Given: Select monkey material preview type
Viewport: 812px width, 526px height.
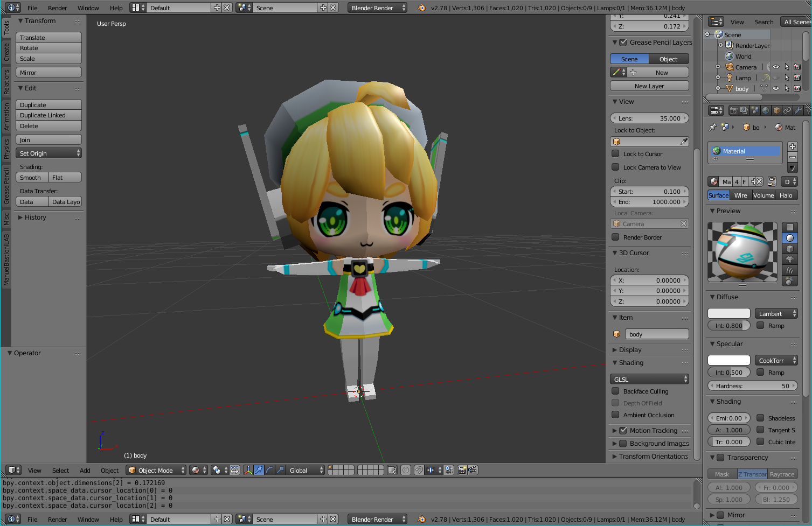Looking at the screenshot, I should (789, 260).
